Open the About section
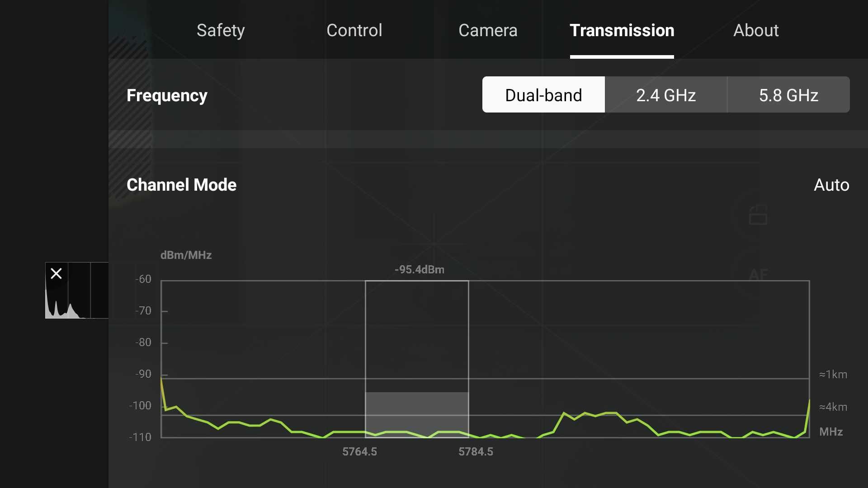Viewport: 868px width, 488px height. 755,30
